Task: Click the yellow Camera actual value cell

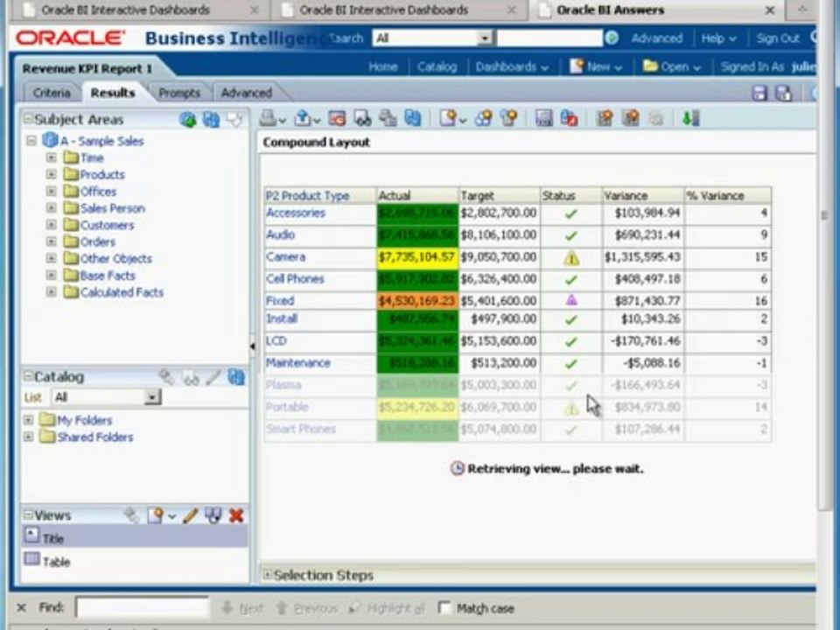Action: click(x=417, y=257)
